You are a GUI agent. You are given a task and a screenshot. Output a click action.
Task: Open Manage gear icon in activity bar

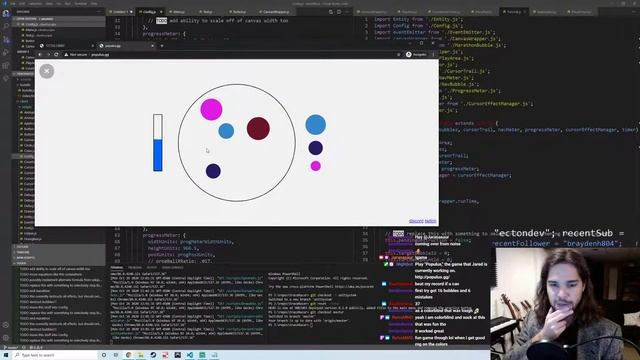coord(6,338)
